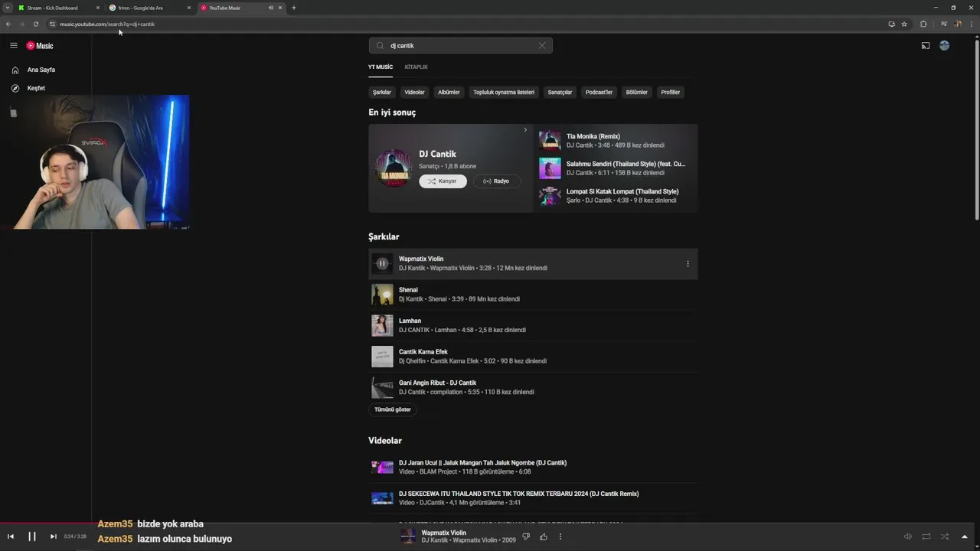The height and width of the screenshot is (551, 980).
Task: Click the browser address bar URL
Action: tap(107, 24)
